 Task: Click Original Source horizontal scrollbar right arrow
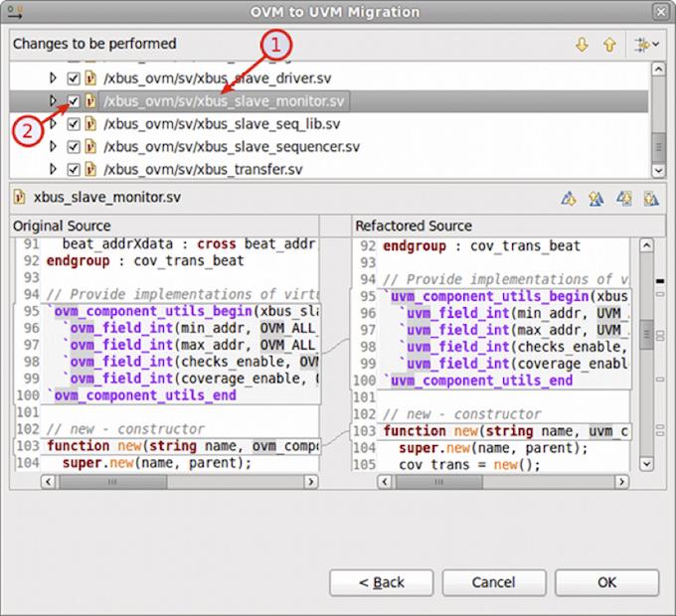click(x=311, y=481)
